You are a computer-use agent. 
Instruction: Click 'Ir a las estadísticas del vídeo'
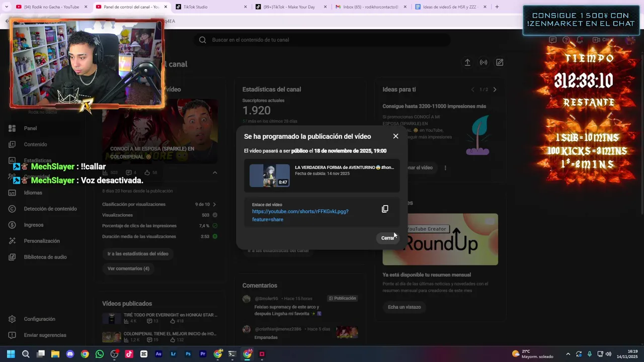point(138,253)
